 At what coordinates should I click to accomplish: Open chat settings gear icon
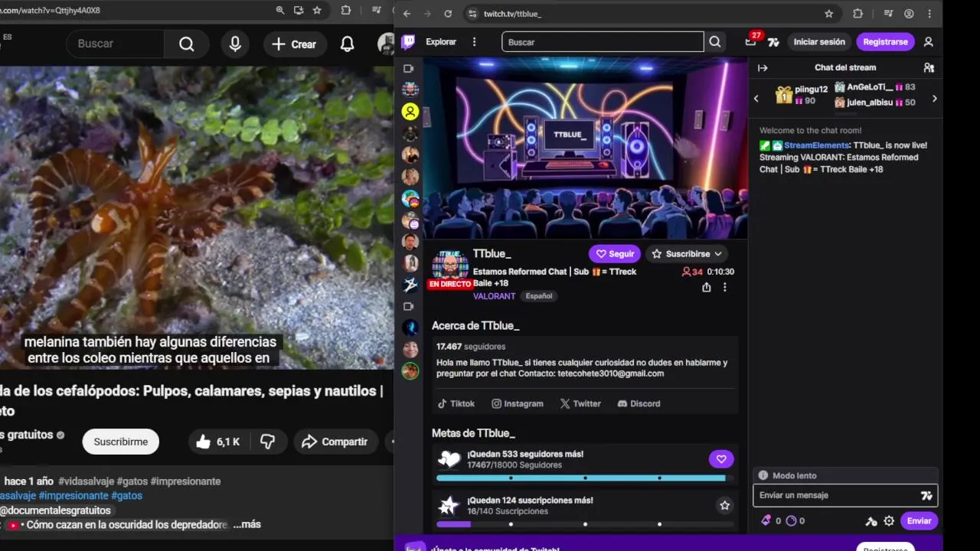(x=889, y=521)
